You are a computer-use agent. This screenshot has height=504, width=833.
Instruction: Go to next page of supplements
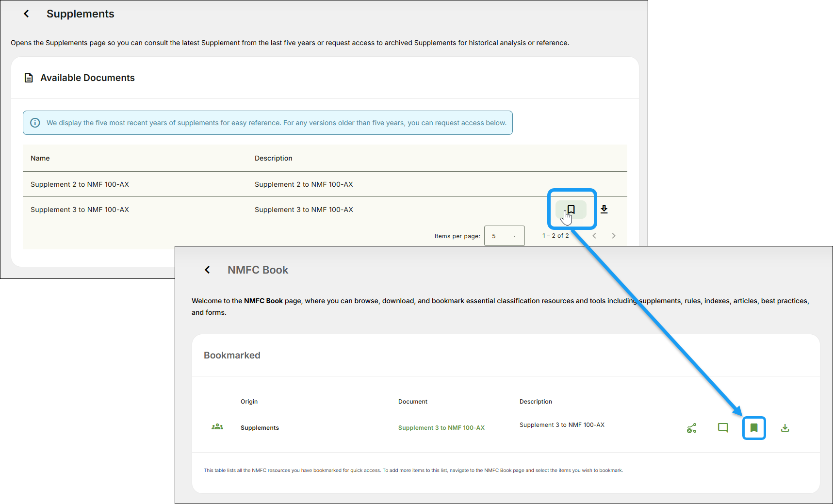614,236
